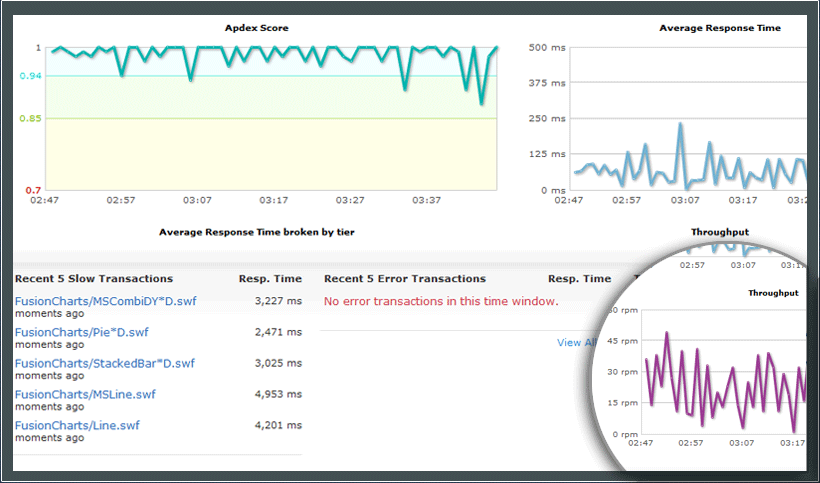Viewport: 820px width, 483px height.
Task: Click 'moments ago' under FusionCharts/MSLine.swf
Action: pos(49,407)
